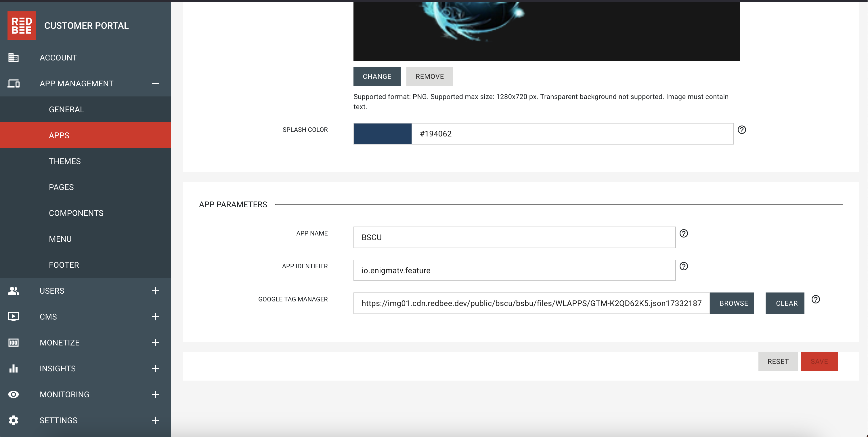Image resolution: width=868 pixels, height=437 pixels.
Task: Expand the Users section plus
Action: (x=155, y=291)
